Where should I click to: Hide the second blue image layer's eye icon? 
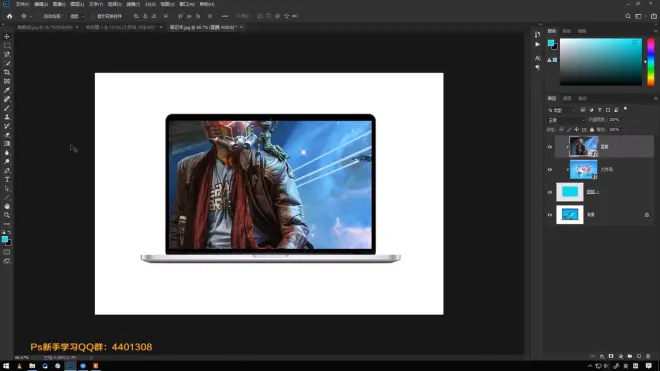coord(550,170)
